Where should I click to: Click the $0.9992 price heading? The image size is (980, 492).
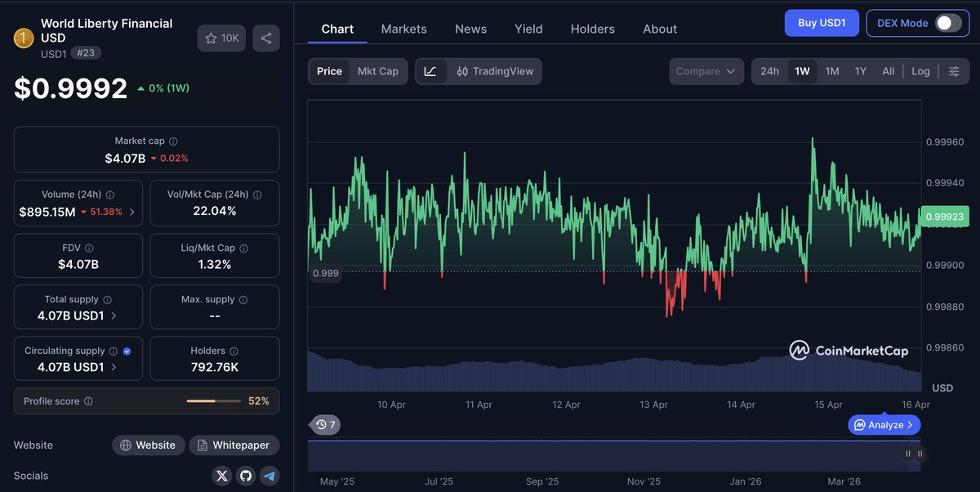71,88
